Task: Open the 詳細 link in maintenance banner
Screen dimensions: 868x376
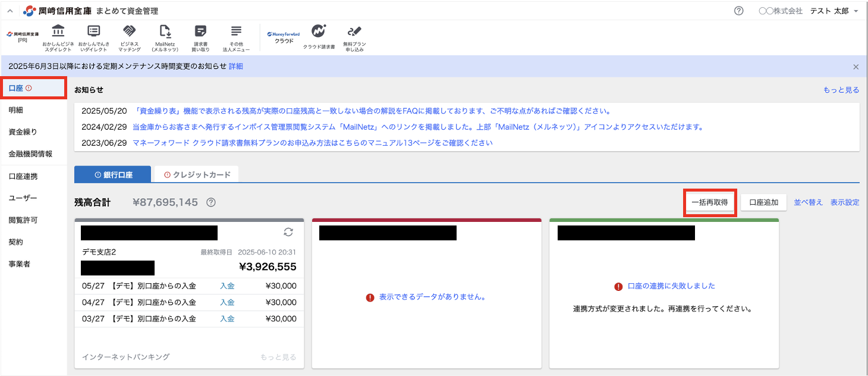Action: (236, 67)
